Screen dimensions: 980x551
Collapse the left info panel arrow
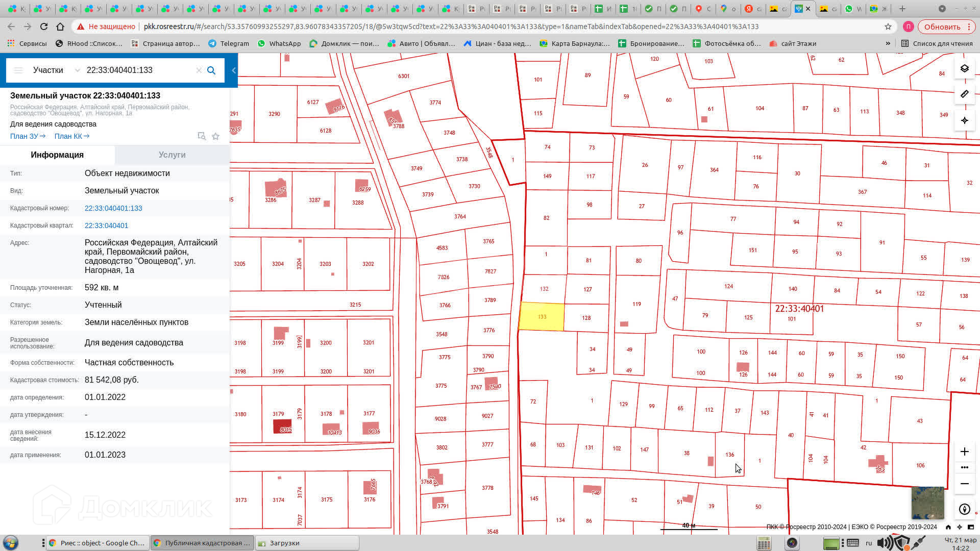(x=234, y=70)
